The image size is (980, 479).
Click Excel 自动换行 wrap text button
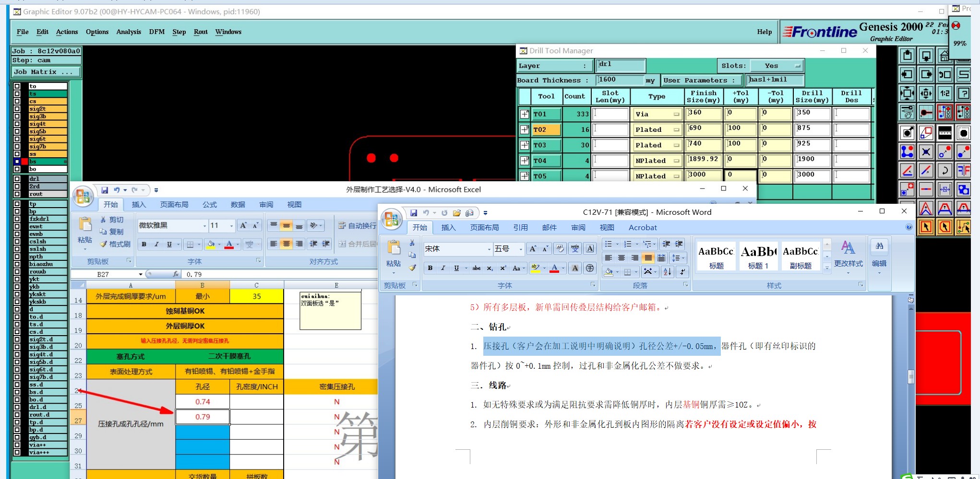click(x=358, y=225)
